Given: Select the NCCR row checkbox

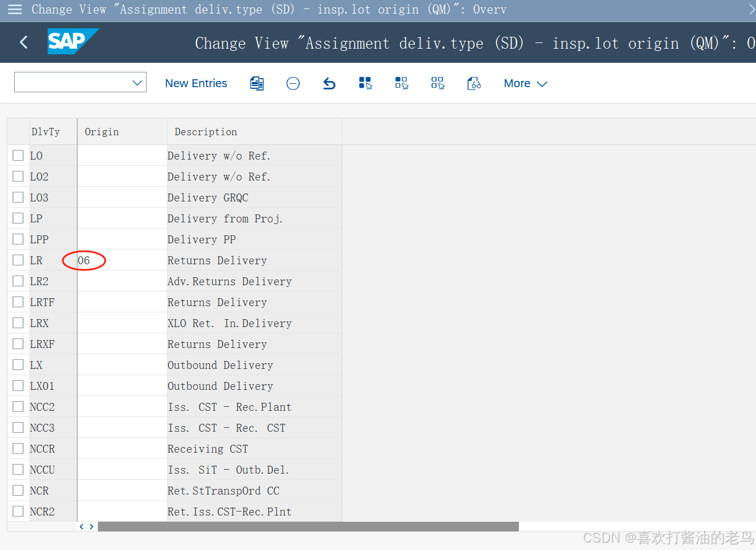Looking at the screenshot, I should coord(18,448).
